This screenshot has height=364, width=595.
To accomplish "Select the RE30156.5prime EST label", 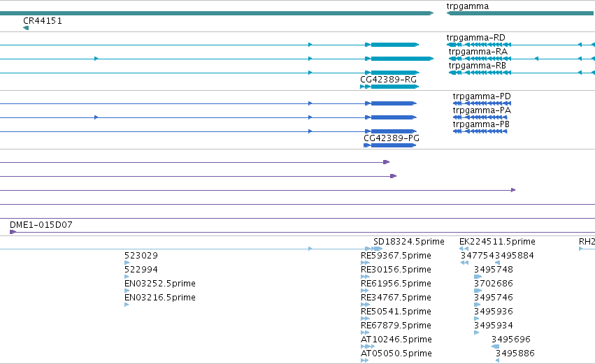I will [x=396, y=270].
